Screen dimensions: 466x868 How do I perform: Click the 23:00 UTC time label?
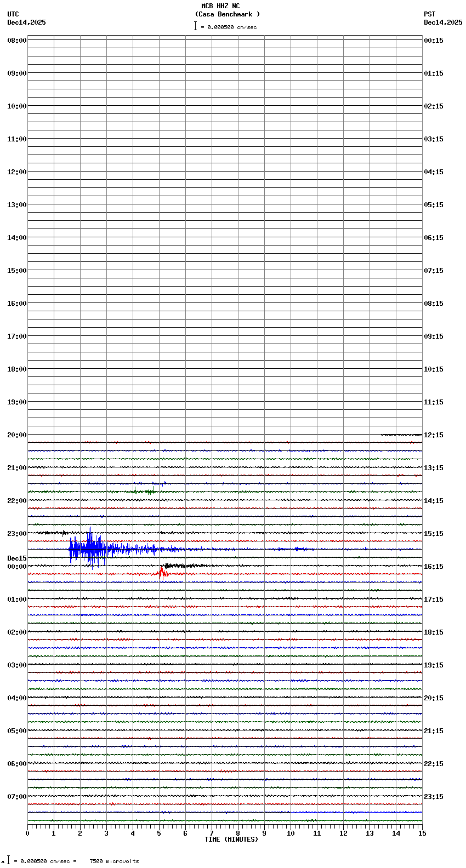click(16, 534)
